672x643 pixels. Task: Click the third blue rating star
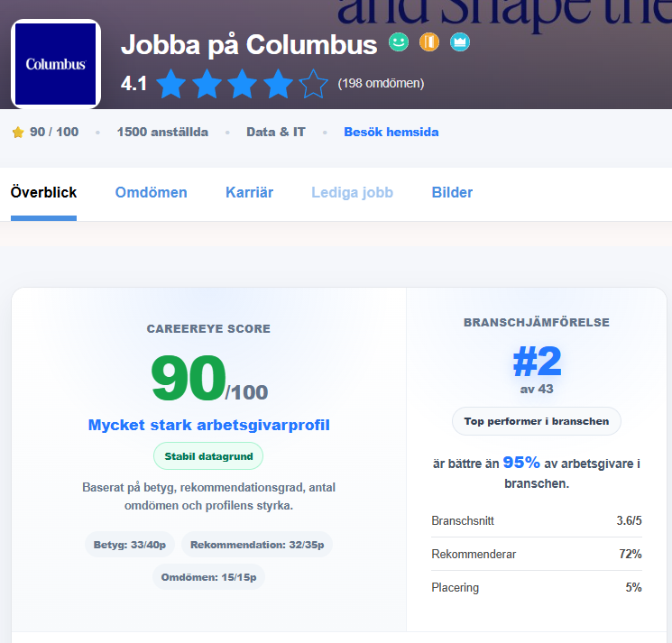[243, 84]
